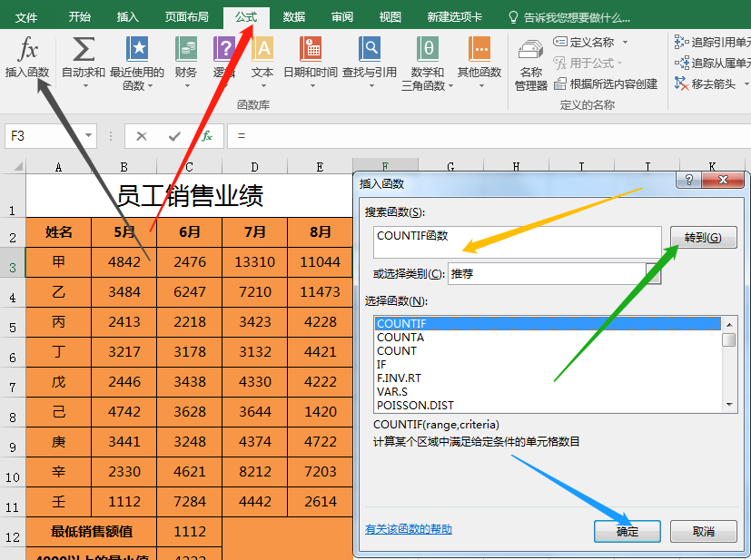Viewport: 751px width, 560px height.
Task: Click the OK (确定) button
Action: 627,531
